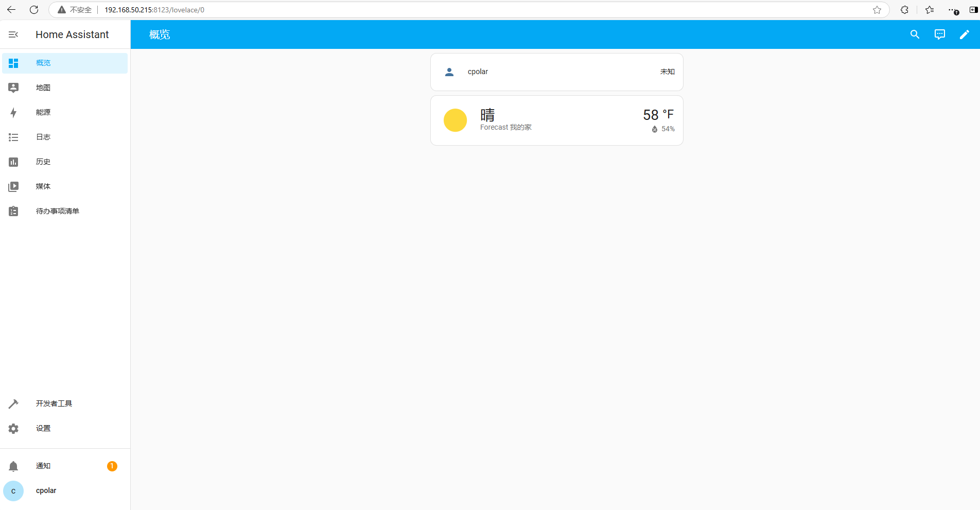Open the 能源 energy lightning icon

click(x=13, y=112)
